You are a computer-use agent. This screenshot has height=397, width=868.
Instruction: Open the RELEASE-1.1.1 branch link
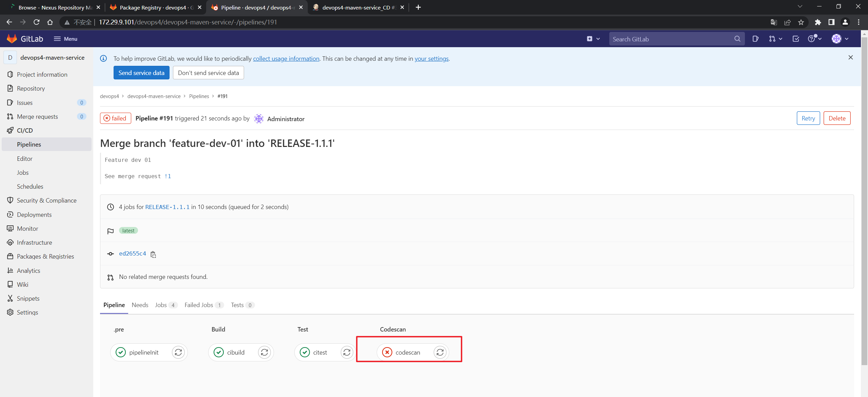pyautogui.click(x=167, y=207)
